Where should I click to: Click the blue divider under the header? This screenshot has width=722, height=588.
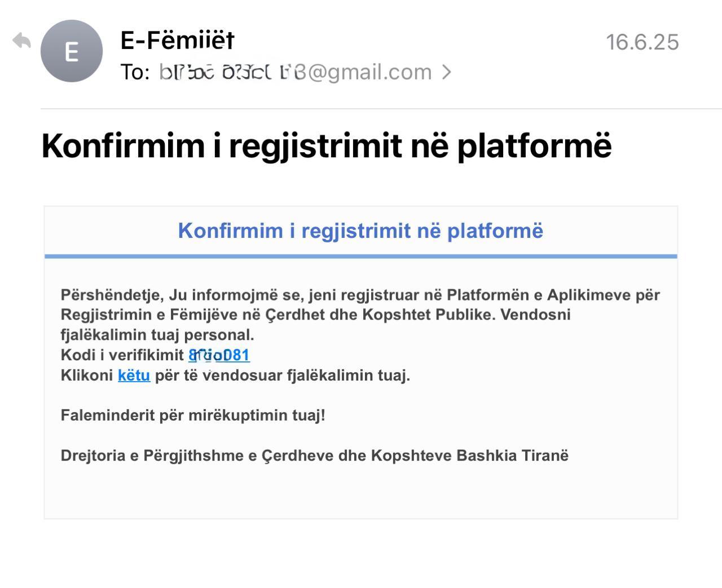click(x=360, y=257)
